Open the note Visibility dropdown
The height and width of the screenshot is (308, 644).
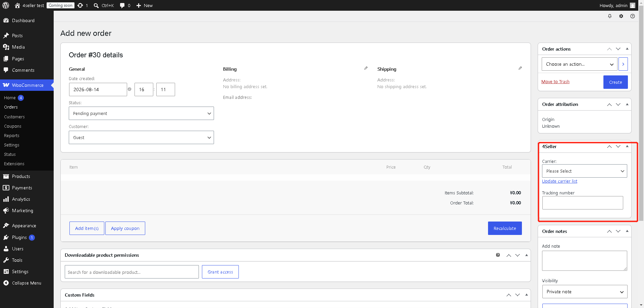pyautogui.click(x=585, y=292)
